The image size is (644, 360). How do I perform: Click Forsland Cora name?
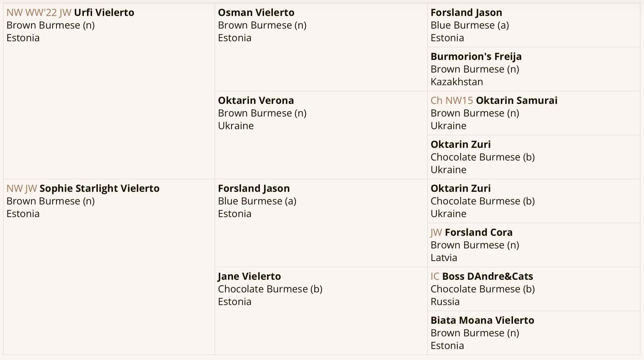coord(479,232)
